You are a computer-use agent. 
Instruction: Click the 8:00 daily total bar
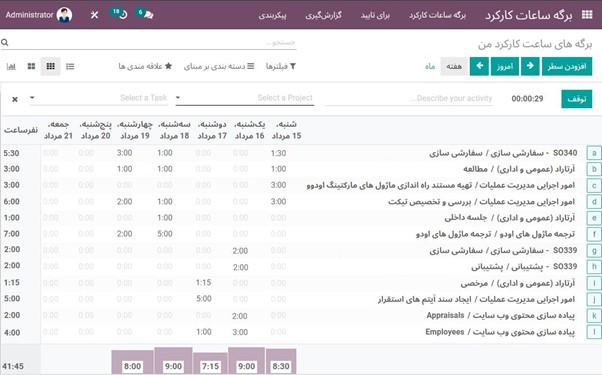132,362
